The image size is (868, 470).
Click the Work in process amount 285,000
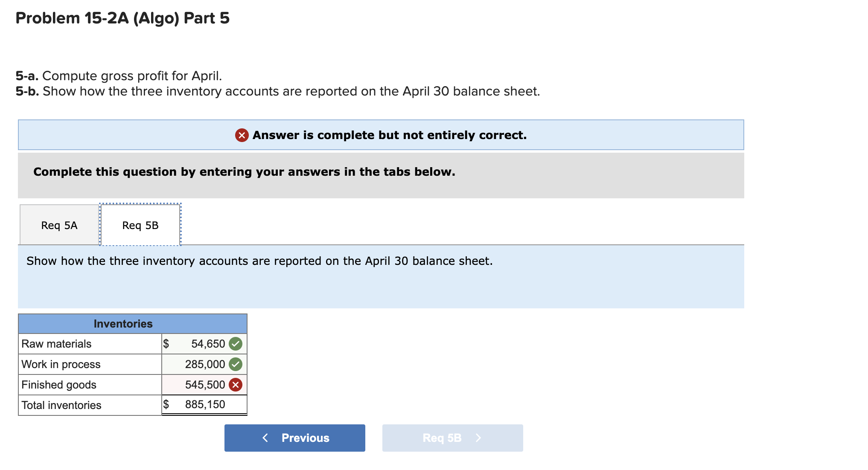pyautogui.click(x=205, y=364)
